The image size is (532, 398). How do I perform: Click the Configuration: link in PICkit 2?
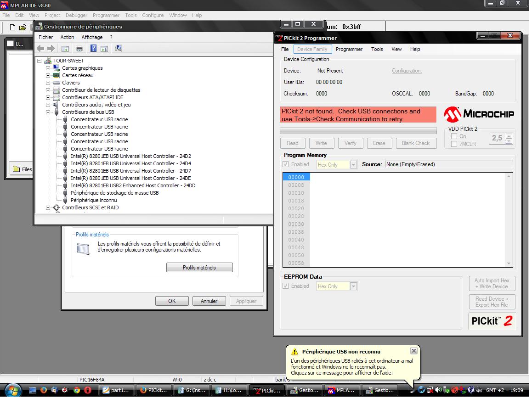click(407, 71)
